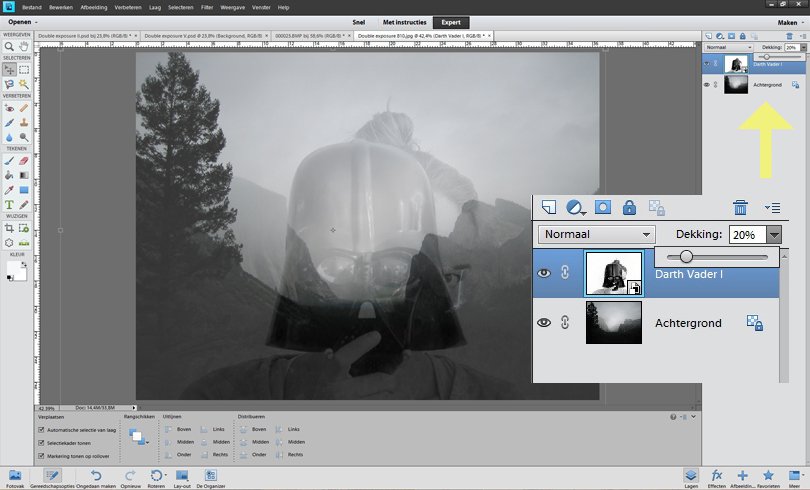Select the Brush tool

[x=9, y=161]
